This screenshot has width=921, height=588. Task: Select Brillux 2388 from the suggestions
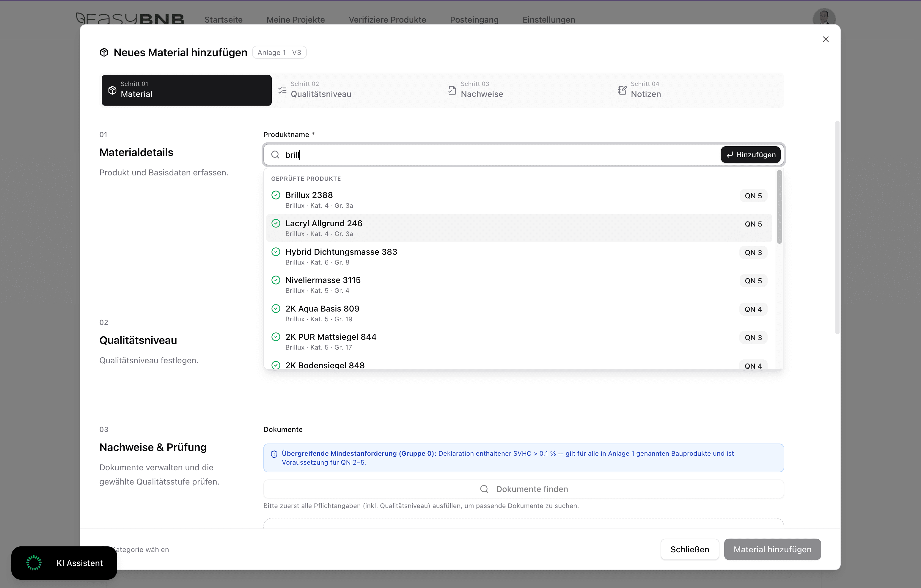point(519,200)
